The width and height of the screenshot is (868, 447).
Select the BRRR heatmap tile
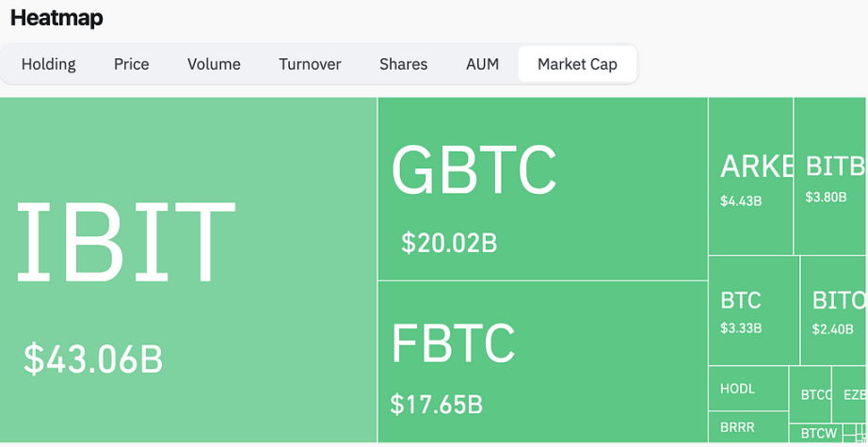(x=748, y=427)
